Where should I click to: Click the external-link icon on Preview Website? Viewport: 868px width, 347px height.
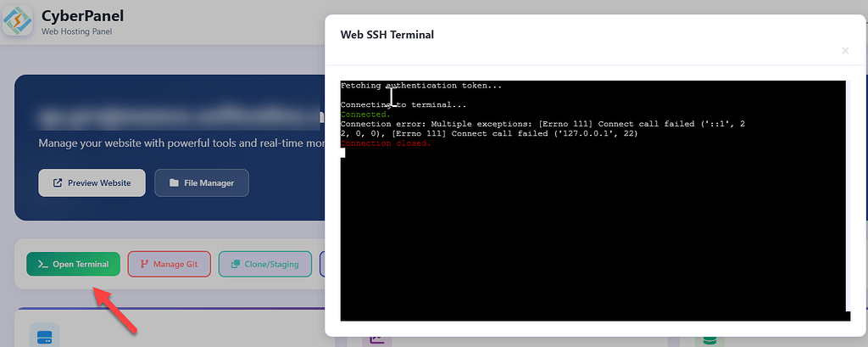(58, 183)
